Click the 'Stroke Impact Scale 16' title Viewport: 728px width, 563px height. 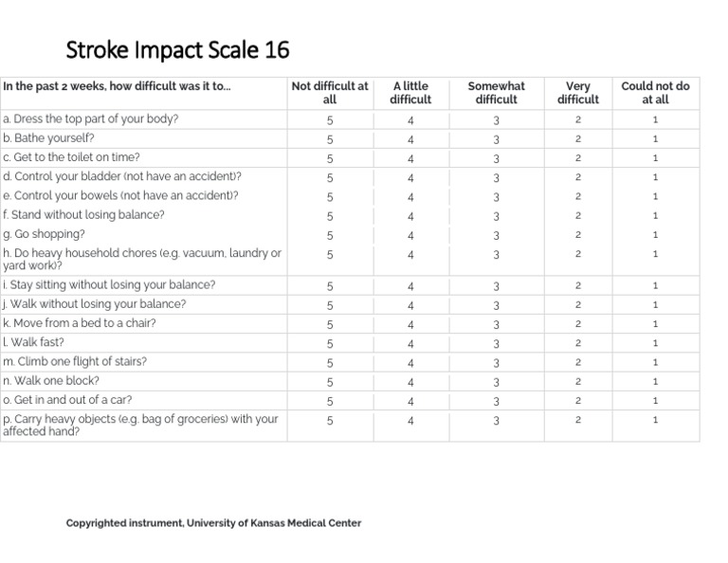177,49
